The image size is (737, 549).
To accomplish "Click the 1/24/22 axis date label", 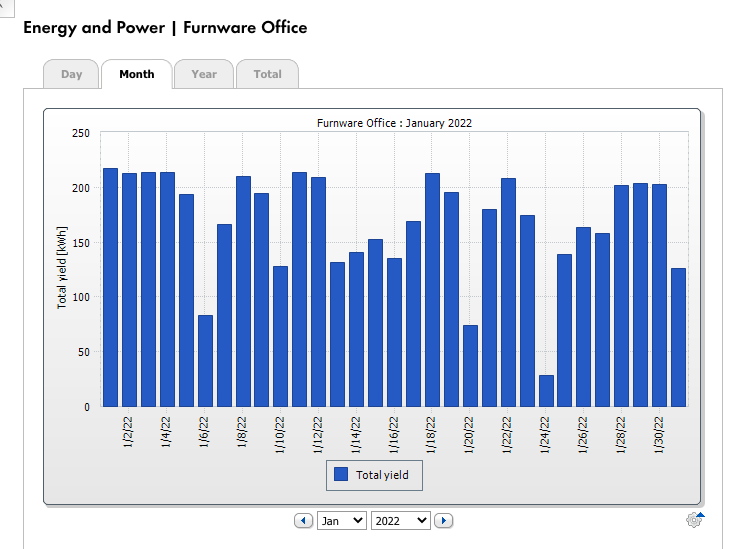I will coord(544,435).
